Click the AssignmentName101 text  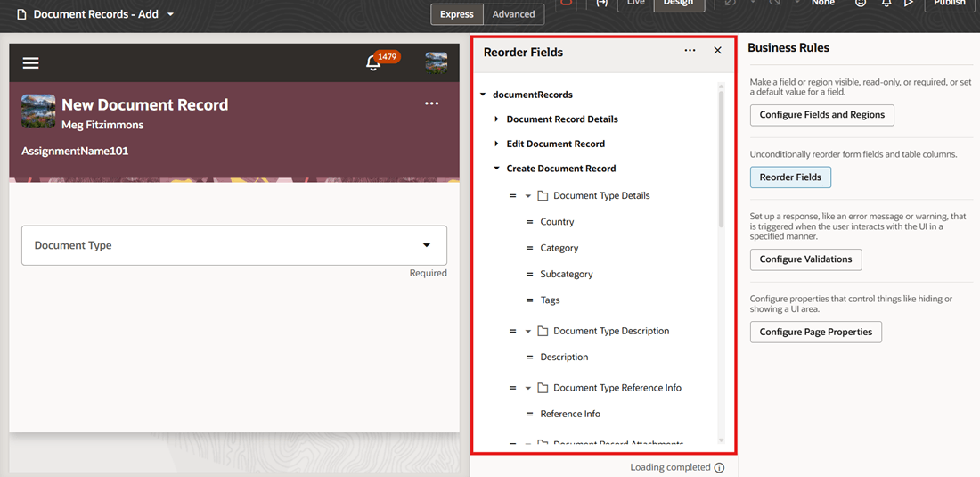pos(75,152)
